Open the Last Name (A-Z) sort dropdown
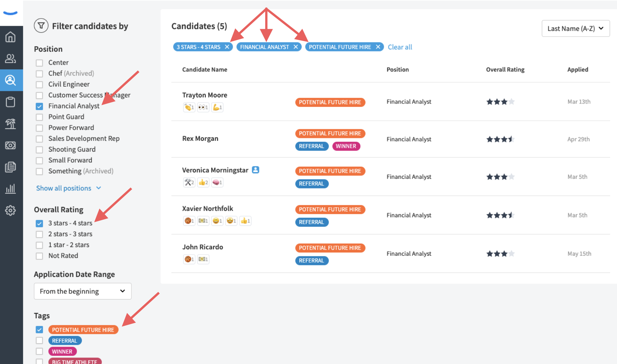The height and width of the screenshot is (364, 617). [x=576, y=28]
